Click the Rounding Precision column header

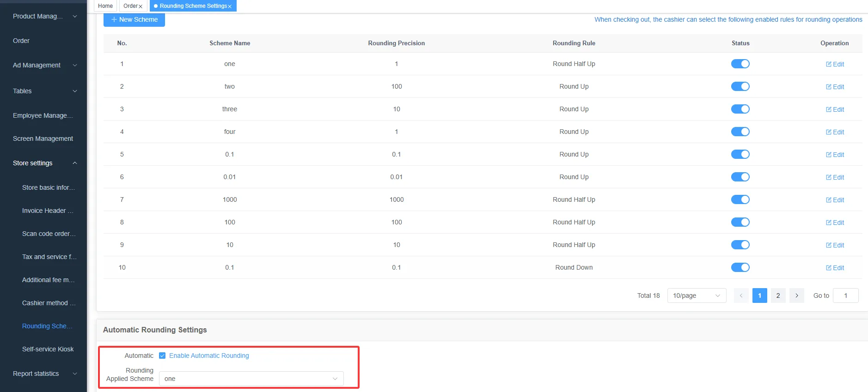click(x=397, y=43)
